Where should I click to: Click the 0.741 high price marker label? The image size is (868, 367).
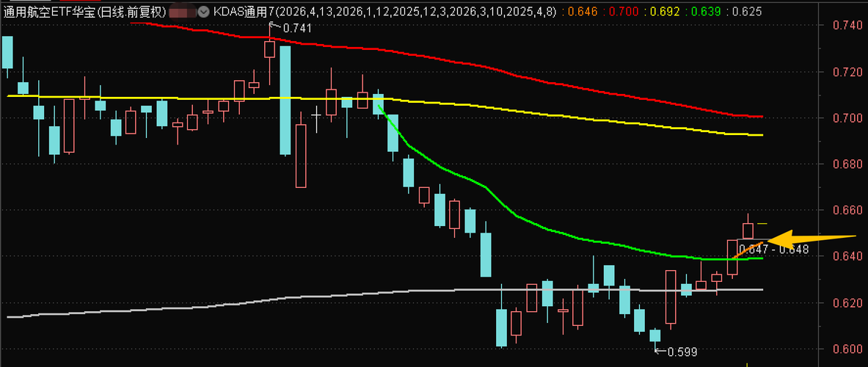(296, 28)
